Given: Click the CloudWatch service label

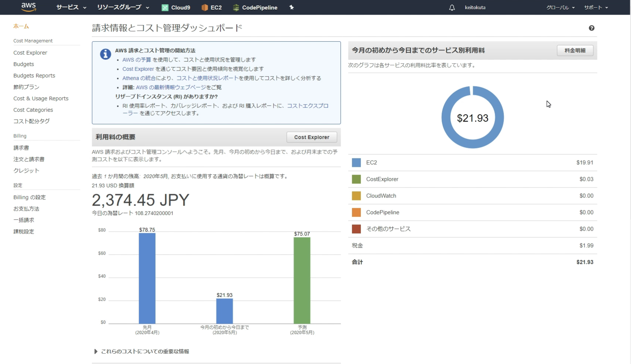Looking at the screenshot, I should (381, 196).
